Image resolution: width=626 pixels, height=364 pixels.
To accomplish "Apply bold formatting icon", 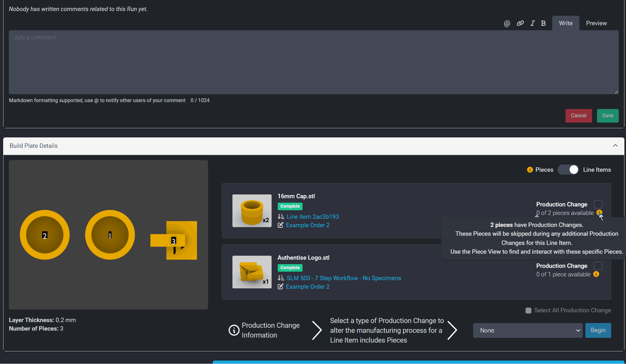I will click(543, 23).
